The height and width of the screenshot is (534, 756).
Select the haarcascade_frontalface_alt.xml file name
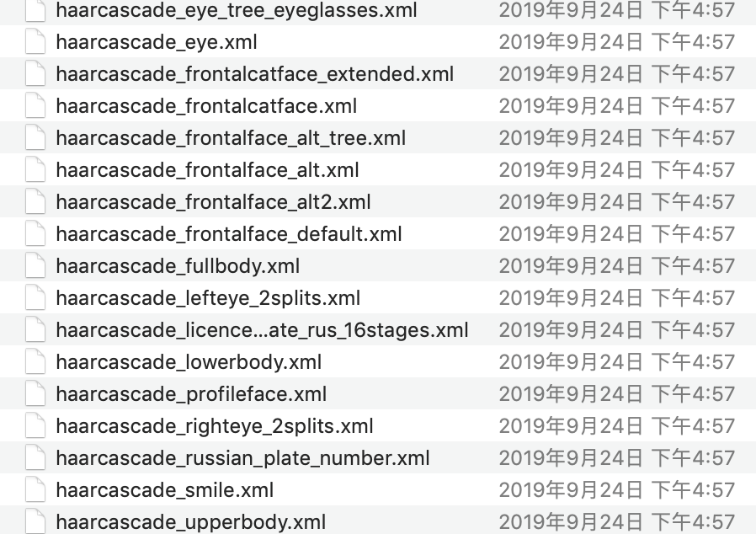[x=207, y=170]
